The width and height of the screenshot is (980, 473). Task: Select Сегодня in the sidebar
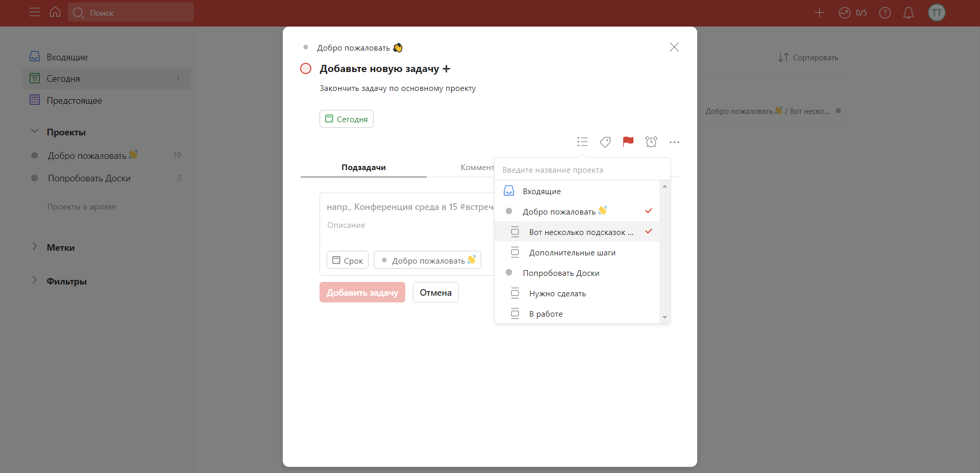pos(107,79)
